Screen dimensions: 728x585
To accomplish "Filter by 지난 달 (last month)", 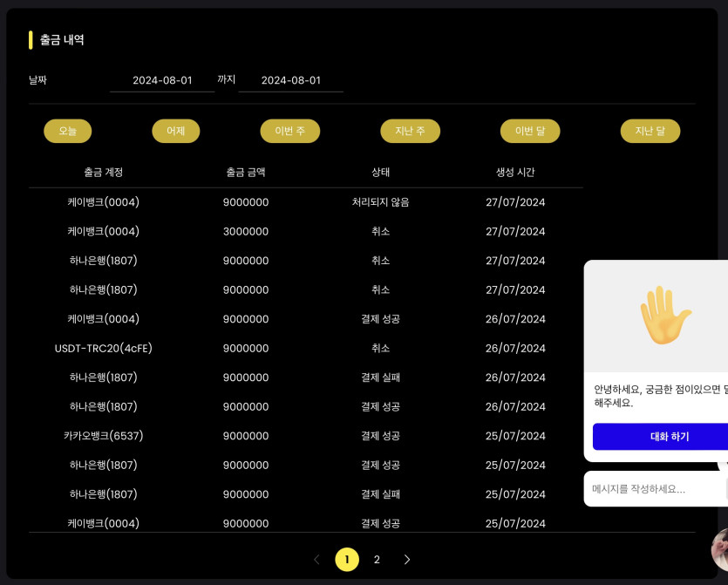I will 650,131.
